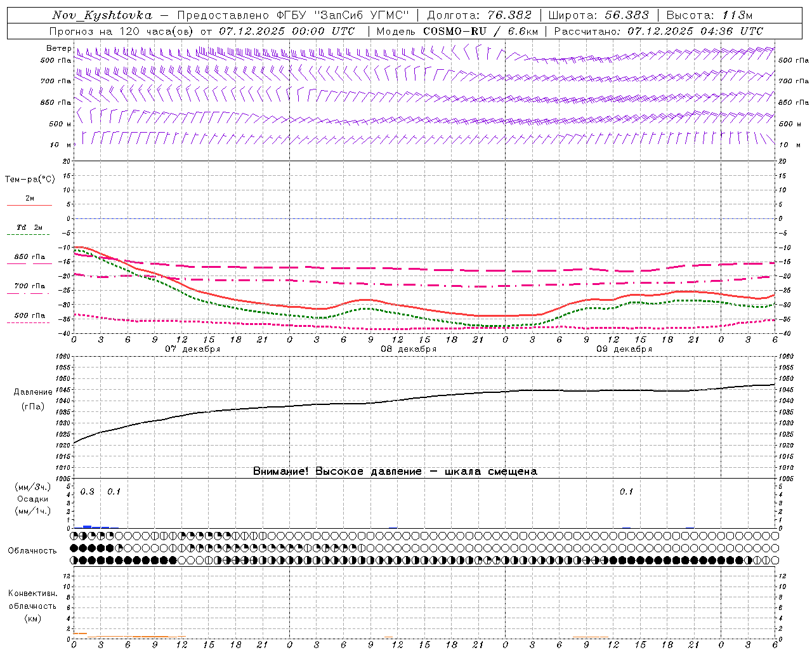Click the (мм/3ч.) precipitation unit label
This screenshot has height=650, width=812.
tap(33, 487)
